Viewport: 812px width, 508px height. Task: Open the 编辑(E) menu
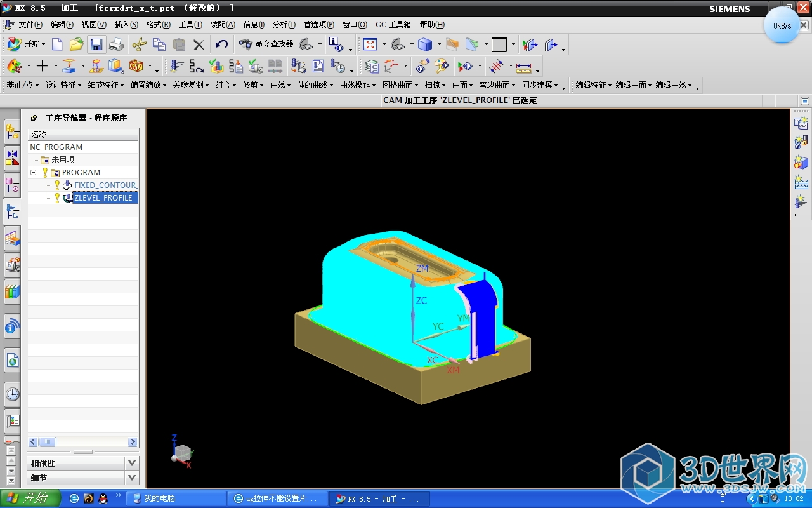62,25
